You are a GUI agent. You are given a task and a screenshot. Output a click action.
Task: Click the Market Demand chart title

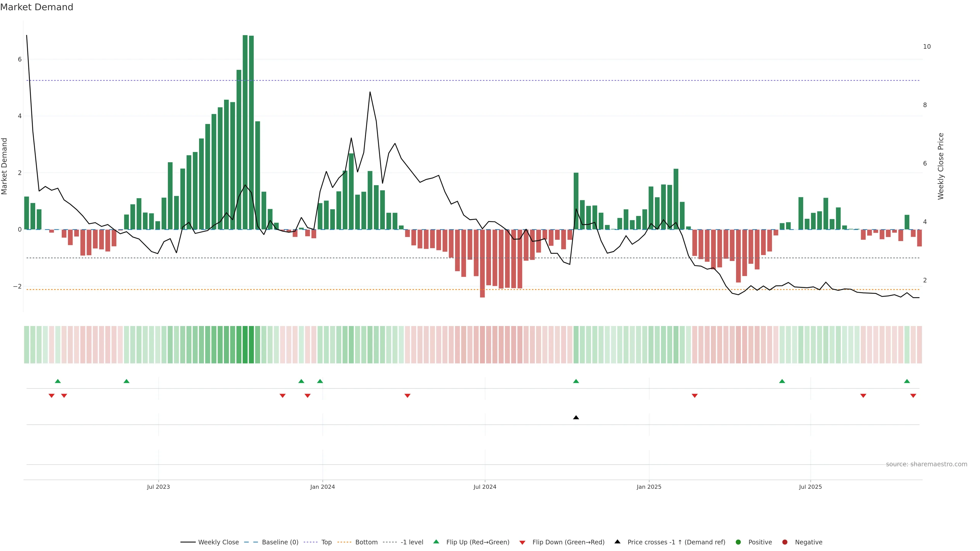[36, 7]
